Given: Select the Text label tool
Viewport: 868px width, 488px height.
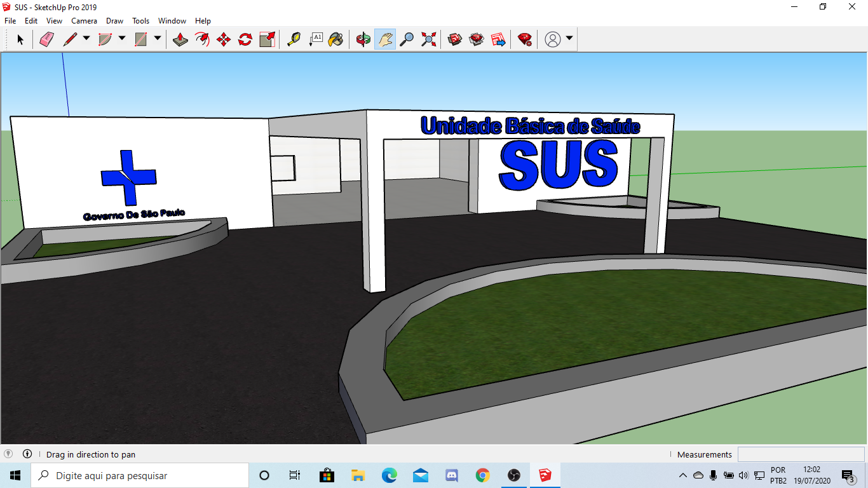Looking at the screenshot, I should coord(316,39).
